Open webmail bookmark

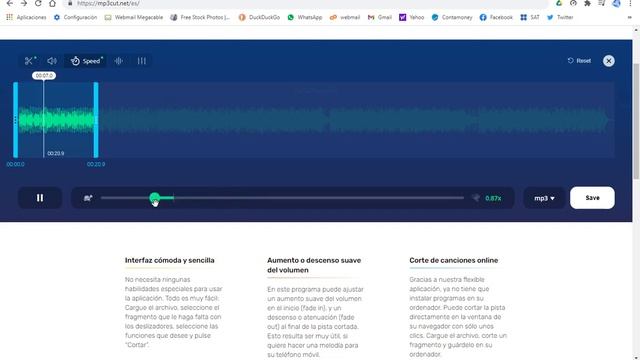click(345, 17)
